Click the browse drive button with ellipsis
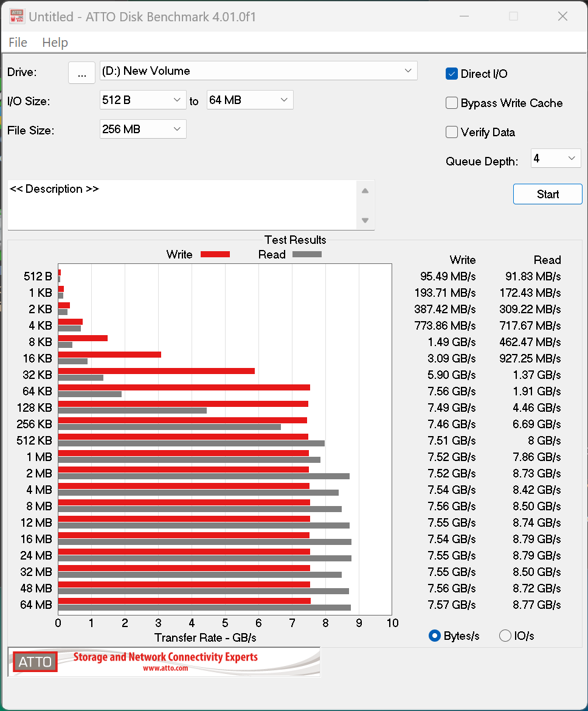The width and height of the screenshot is (588, 711). [81, 72]
